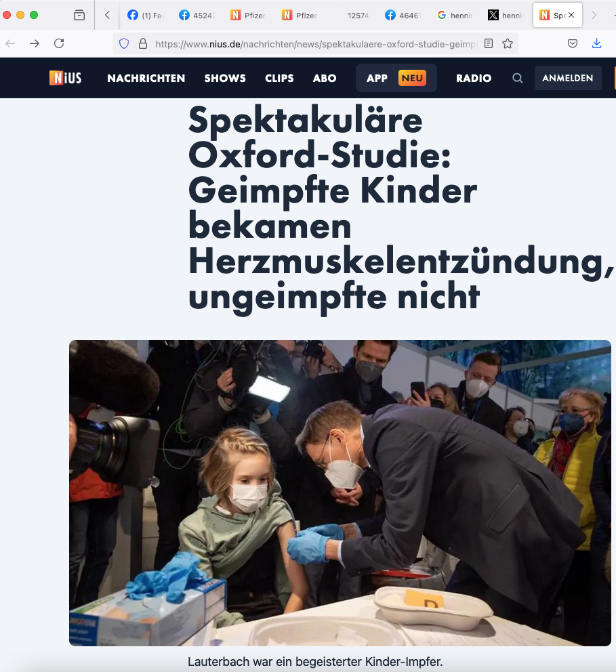Switch to the Google search tab

[x=455, y=16]
